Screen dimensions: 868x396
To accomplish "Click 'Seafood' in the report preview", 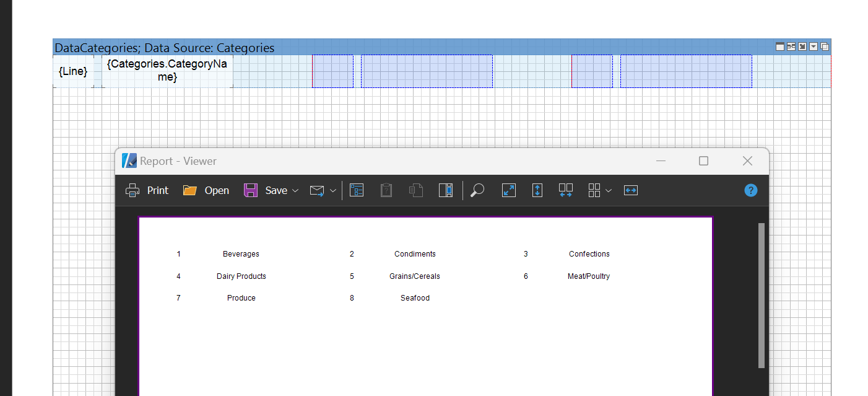I will point(415,298).
